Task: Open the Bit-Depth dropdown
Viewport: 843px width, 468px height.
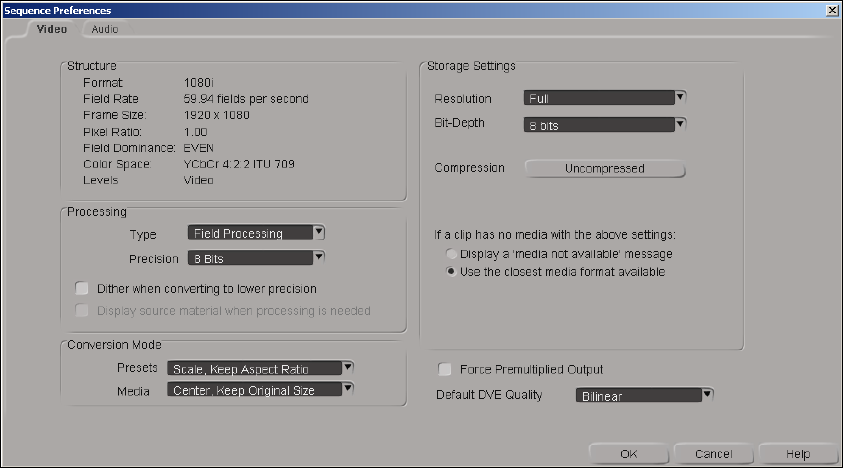Action: click(604, 125)
